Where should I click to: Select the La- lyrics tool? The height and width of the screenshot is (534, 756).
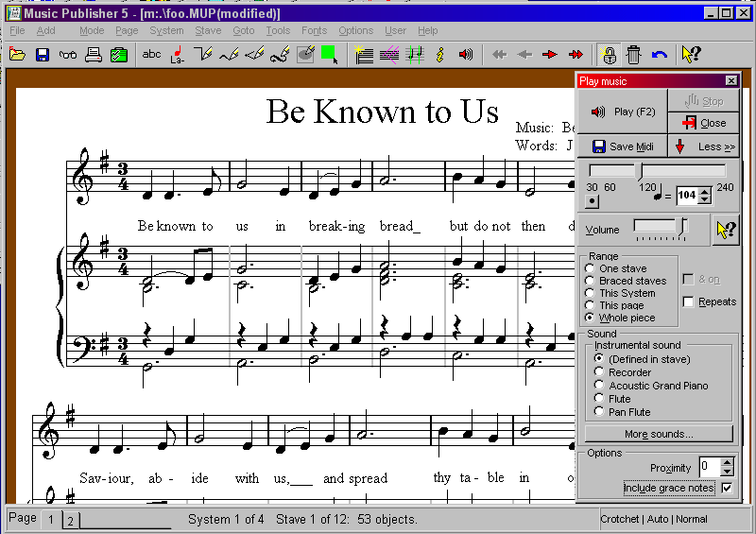178,55
